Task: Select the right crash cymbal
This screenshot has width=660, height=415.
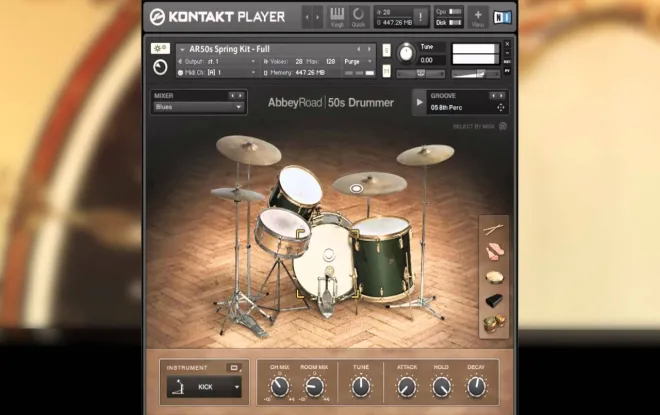Action: pyautogui.click(x=425, y=154)
